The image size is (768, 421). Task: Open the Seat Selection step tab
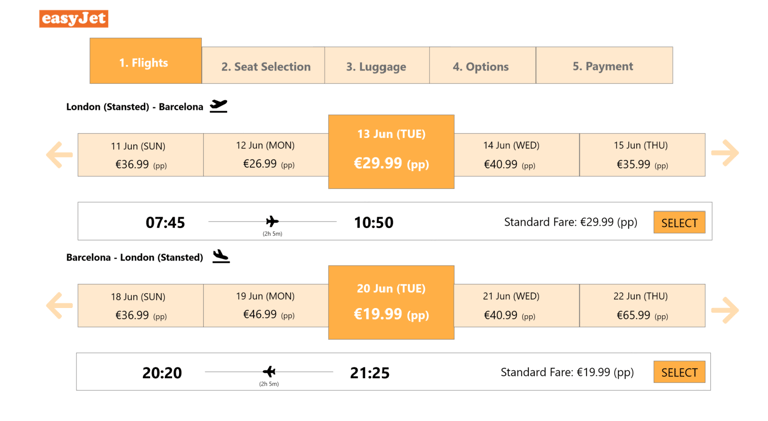(265, 66)
